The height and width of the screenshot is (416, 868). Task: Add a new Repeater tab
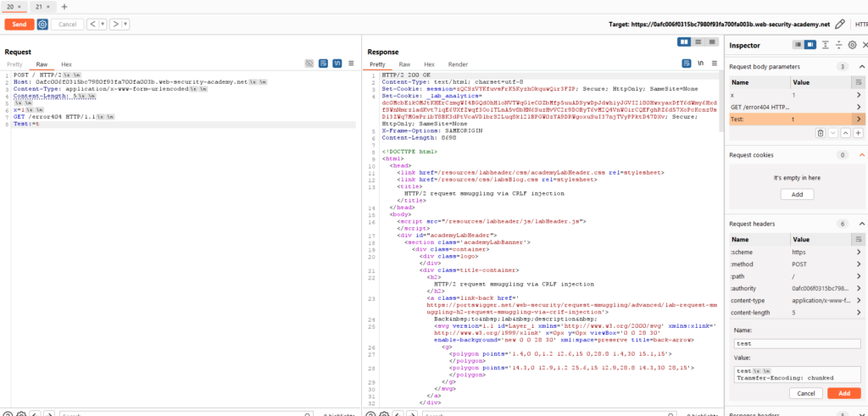[x=64, y=7]
